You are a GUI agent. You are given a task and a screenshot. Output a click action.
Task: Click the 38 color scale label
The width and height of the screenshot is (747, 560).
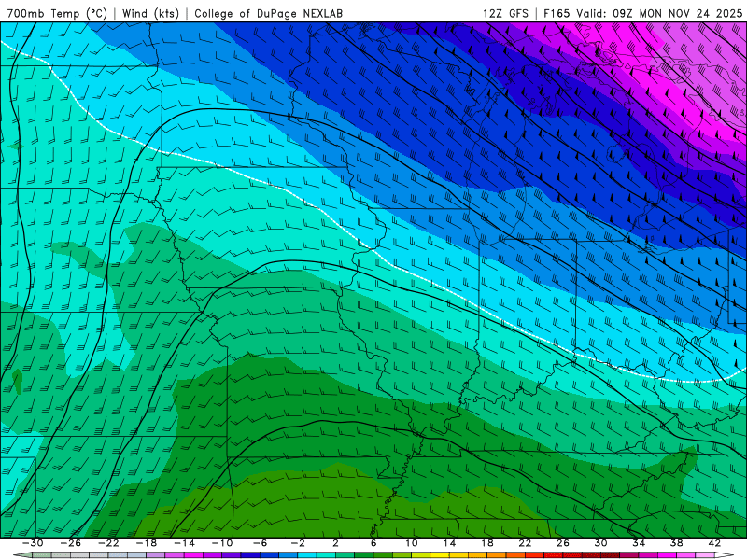point(676,543)
